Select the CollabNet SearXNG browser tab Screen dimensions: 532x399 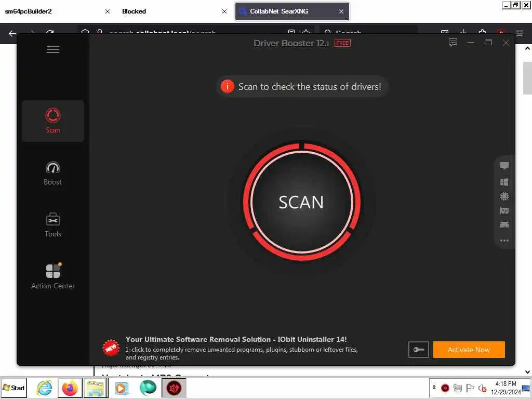tap(292, 11)
